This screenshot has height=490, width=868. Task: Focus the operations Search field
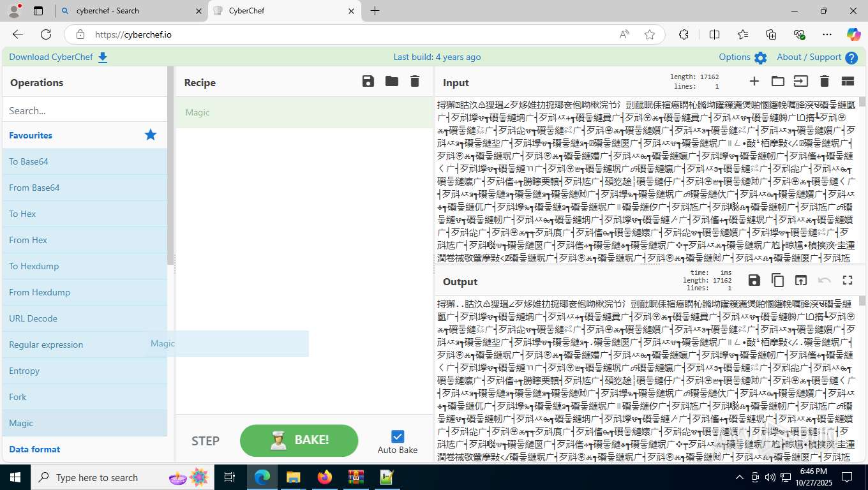[85, 110]
